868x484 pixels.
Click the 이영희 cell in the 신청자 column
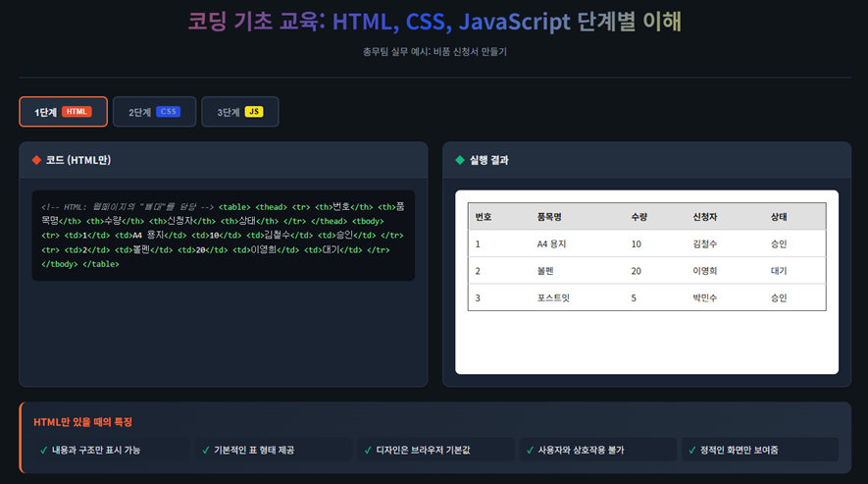(x=706, y=271)
